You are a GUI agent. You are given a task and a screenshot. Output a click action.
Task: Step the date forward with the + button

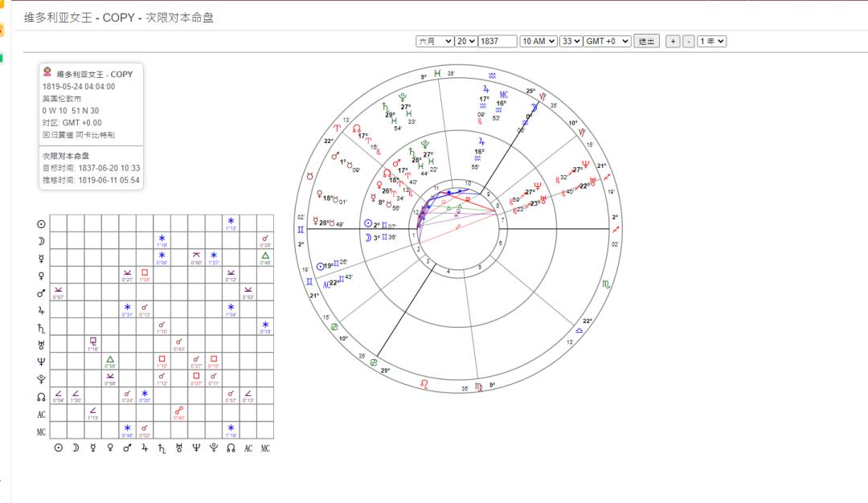point(673,41)
